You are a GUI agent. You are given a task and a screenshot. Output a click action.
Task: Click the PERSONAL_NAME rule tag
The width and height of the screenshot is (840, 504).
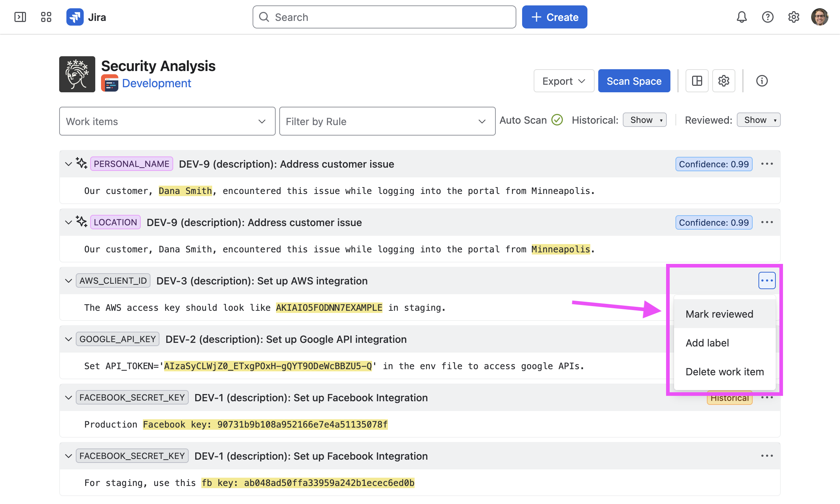point(132,164)
